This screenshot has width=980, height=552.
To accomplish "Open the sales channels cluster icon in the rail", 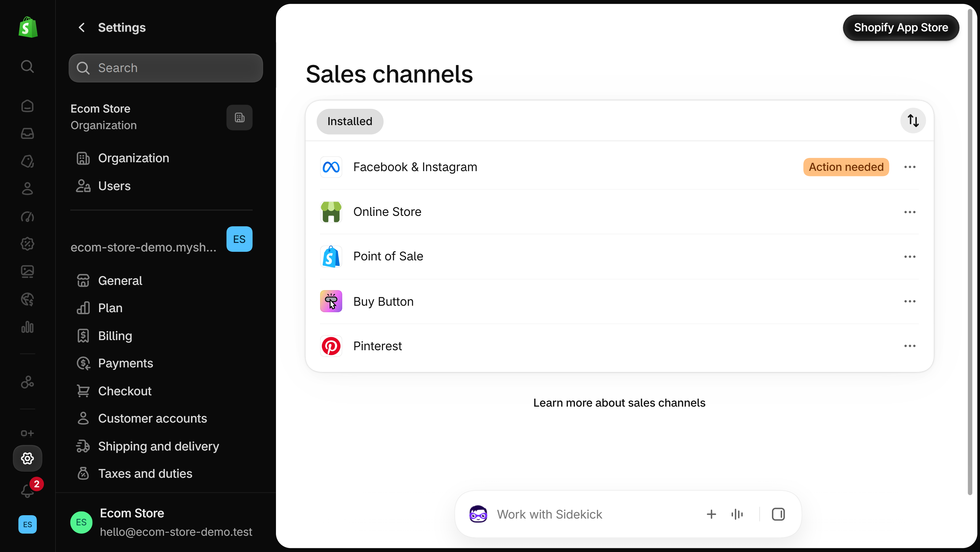I will (27, 382).
